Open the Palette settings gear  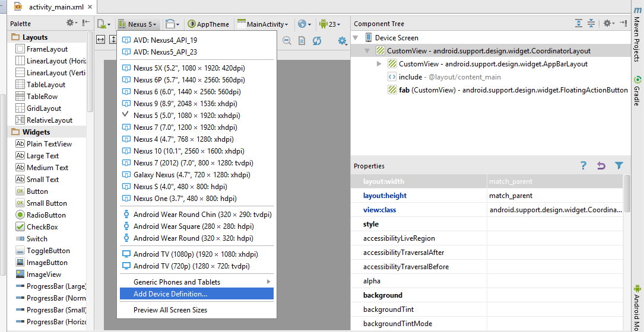click(x=71, y=23)
